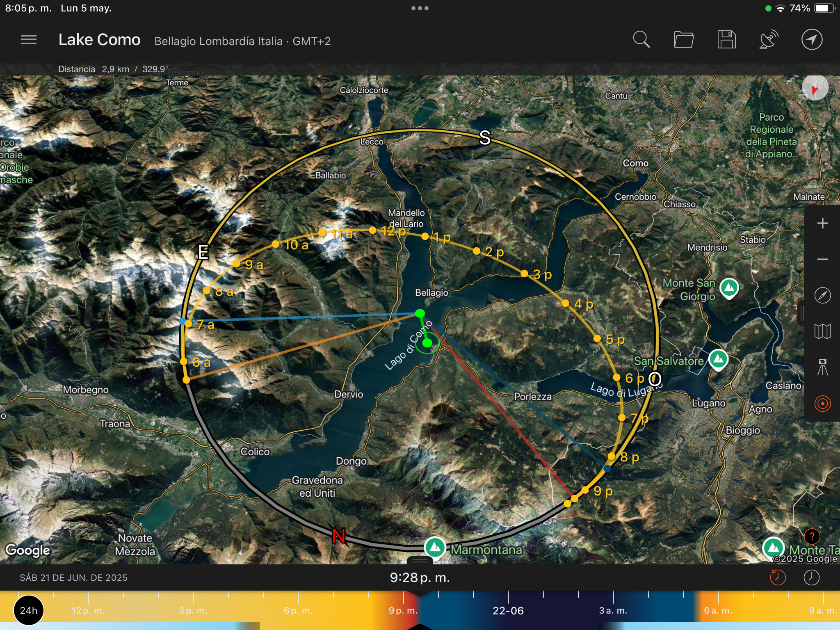Screen dimensions: 840x630
Task: Open the tripod camera tool
Action: click(x=822, y=367)
